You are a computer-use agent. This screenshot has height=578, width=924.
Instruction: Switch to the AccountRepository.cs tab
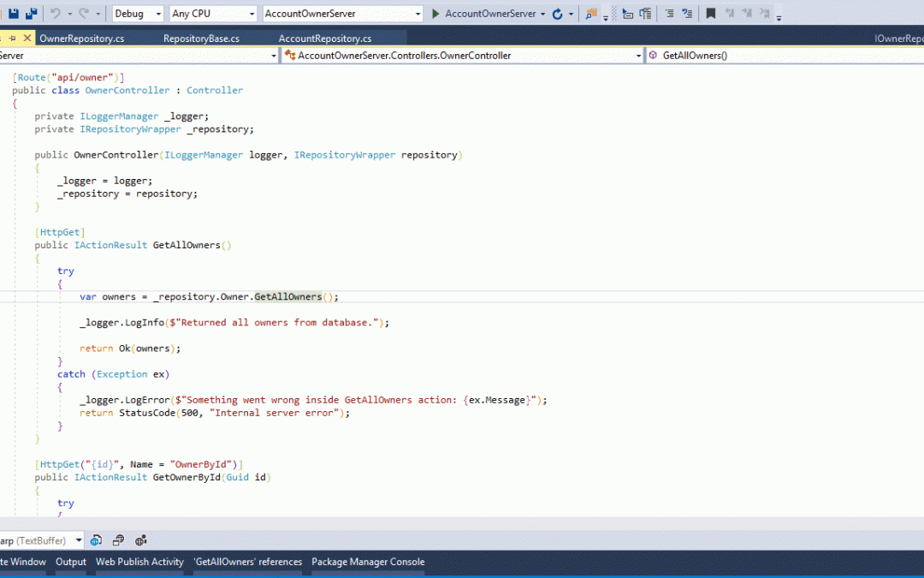(x=325, y=39)
